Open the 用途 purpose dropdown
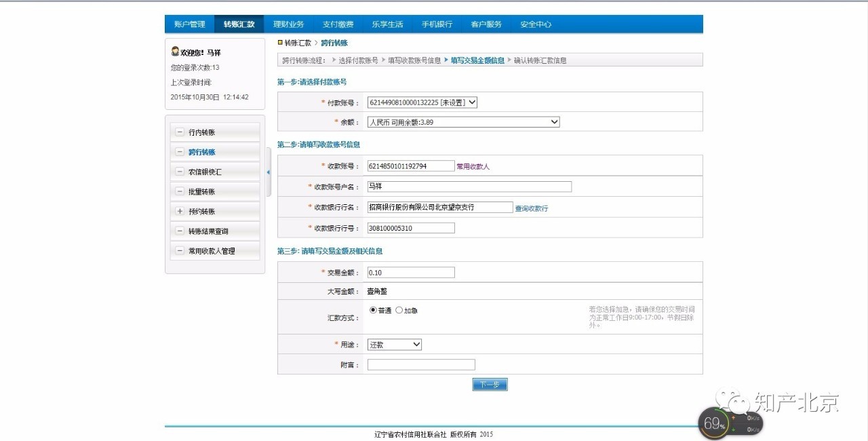This screenshot has width=868, height=441. point(395,345)
